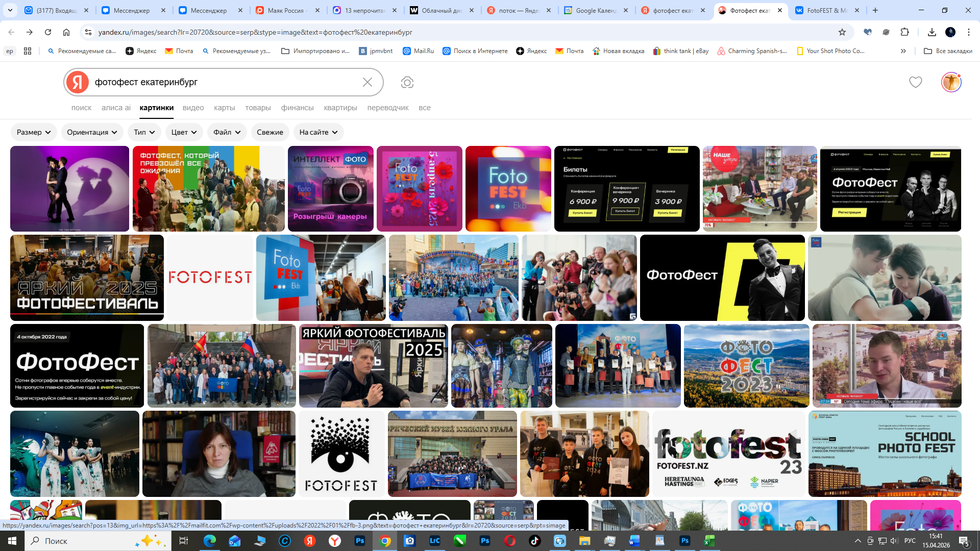
Task: Expand the Размер filter
Action: [34, 132]
